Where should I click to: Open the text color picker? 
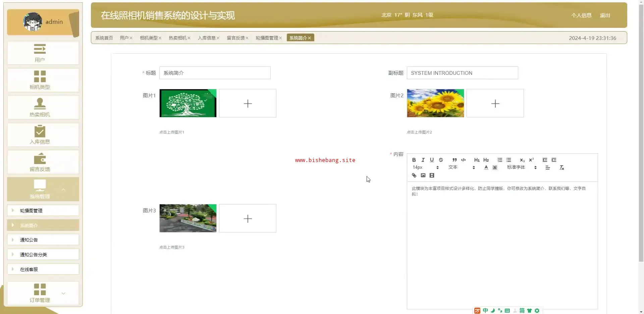tap(486, 167)
